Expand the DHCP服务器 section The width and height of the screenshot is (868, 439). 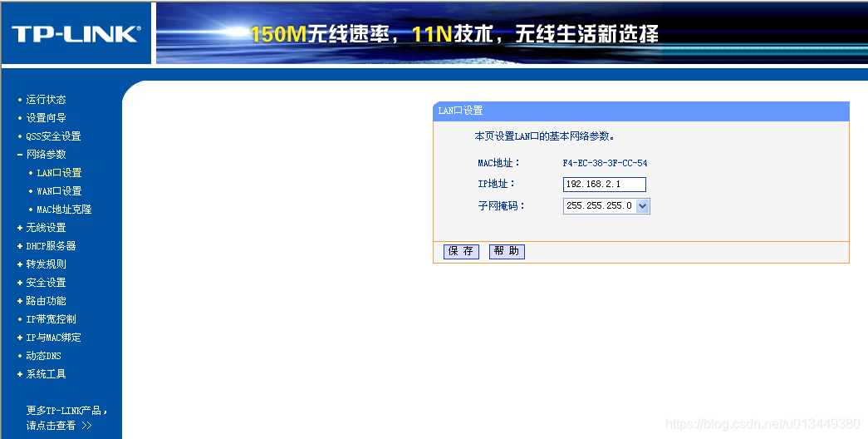(x=51, y=246)
